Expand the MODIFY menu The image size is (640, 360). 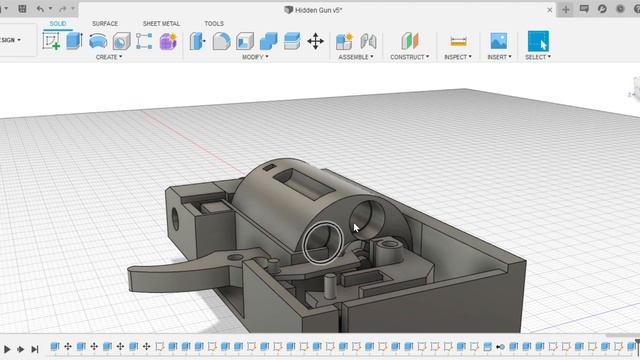pyautogui.click(x=255, y=57)
